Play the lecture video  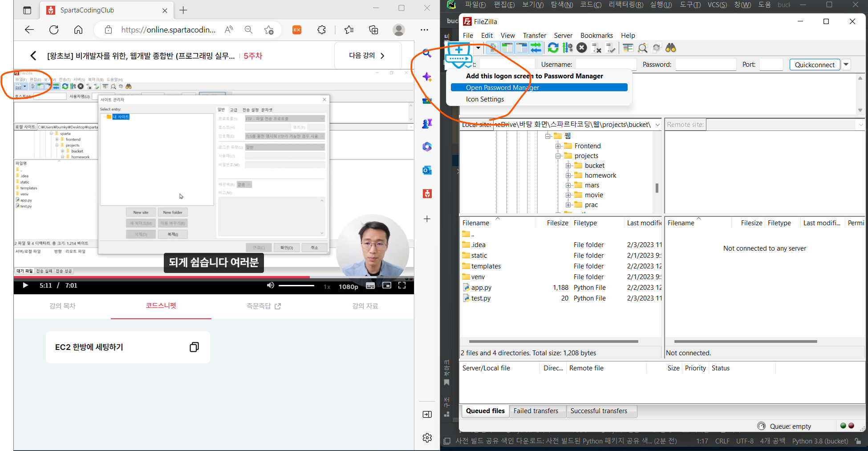point(25,285)
